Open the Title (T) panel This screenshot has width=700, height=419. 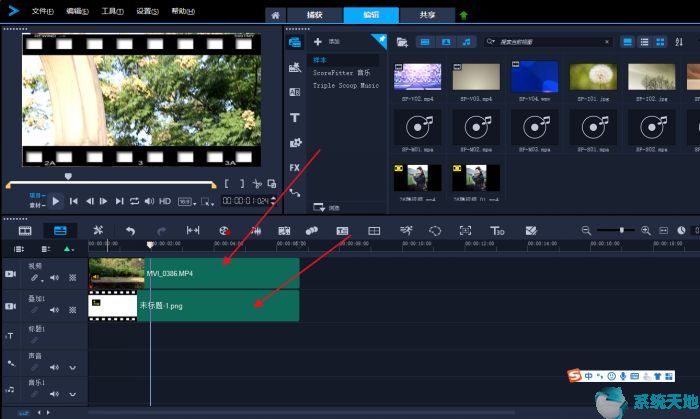295,118
